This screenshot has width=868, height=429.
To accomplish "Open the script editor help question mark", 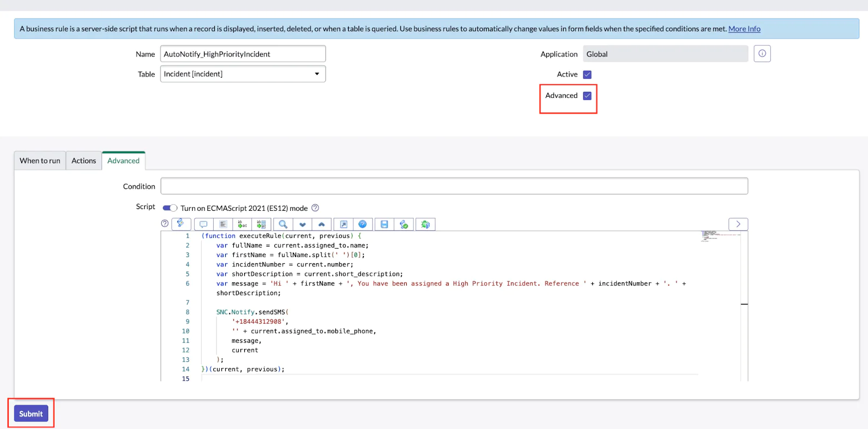I will point(165,223).
